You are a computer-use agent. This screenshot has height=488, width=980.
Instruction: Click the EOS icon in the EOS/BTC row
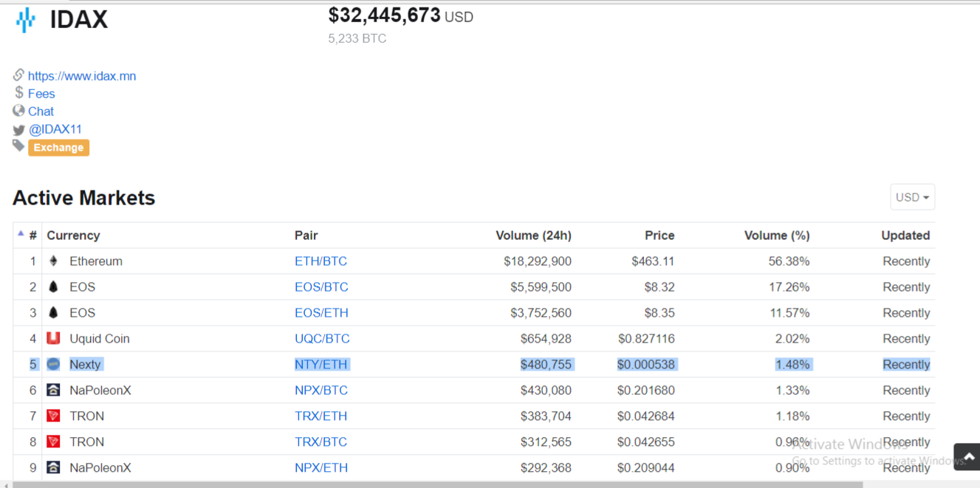(53, 287)
